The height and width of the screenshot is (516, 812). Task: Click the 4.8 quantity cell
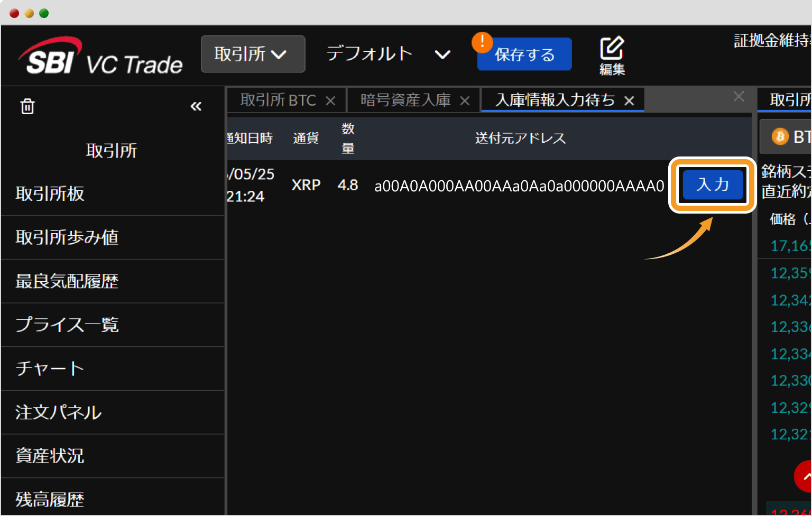[x=348, y=185]
